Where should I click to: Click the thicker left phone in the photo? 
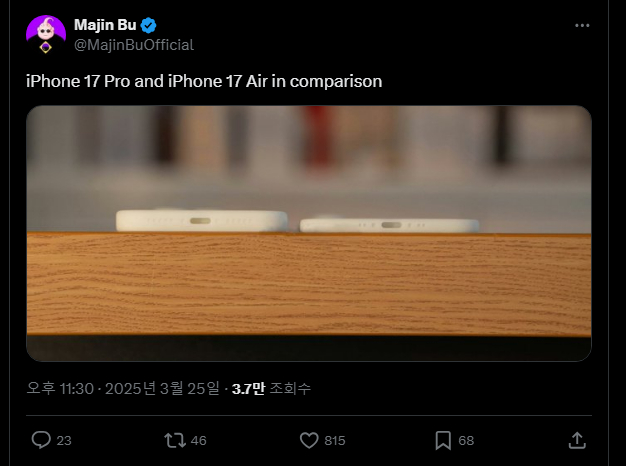202,221
